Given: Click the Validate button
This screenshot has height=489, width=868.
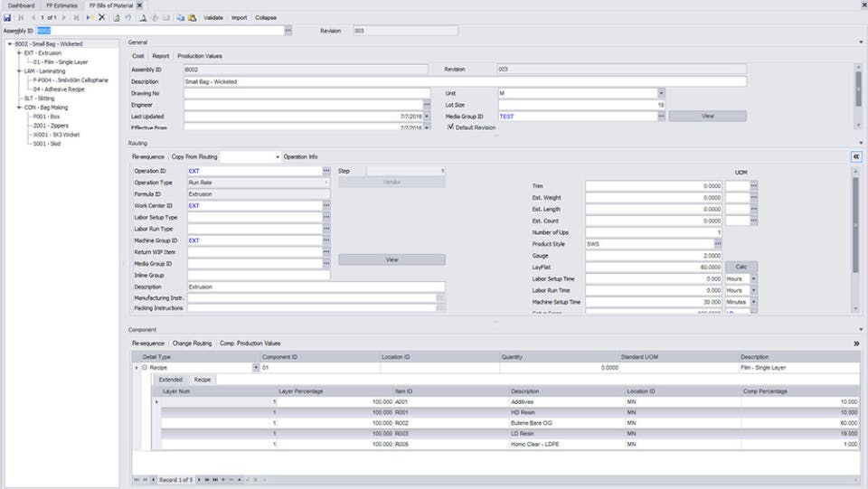Looking at the screenshot, I should pos(213,18).
